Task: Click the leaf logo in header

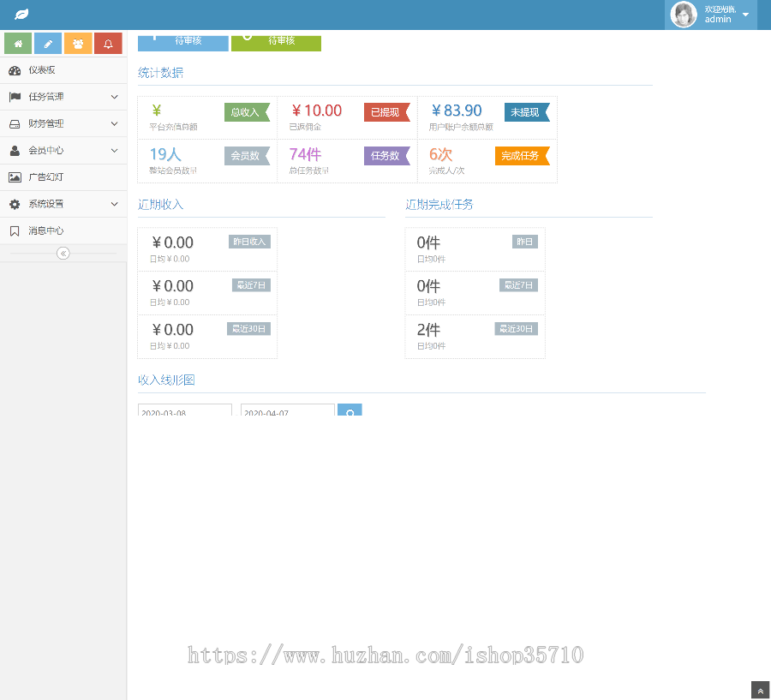Action: 21,15
